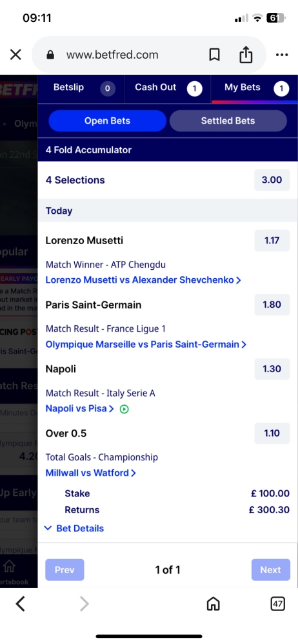The height and width of the screenshot is (644, 298).
Task: Switch to Settled Bets toggle
Action: tap(228, 121)
